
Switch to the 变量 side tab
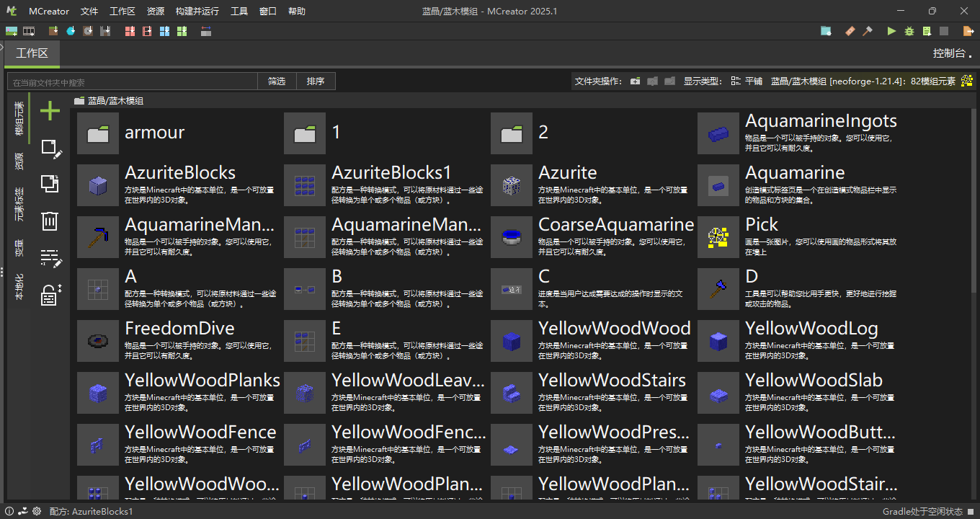click(19, 248)
